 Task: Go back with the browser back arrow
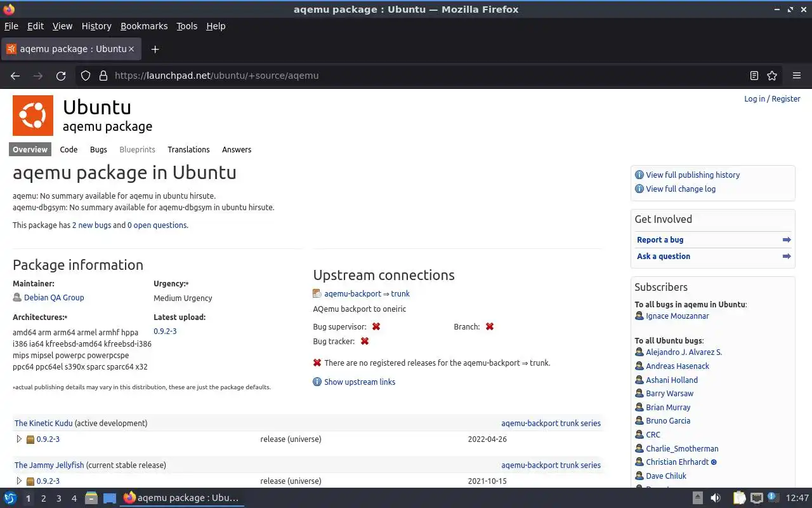15,76
